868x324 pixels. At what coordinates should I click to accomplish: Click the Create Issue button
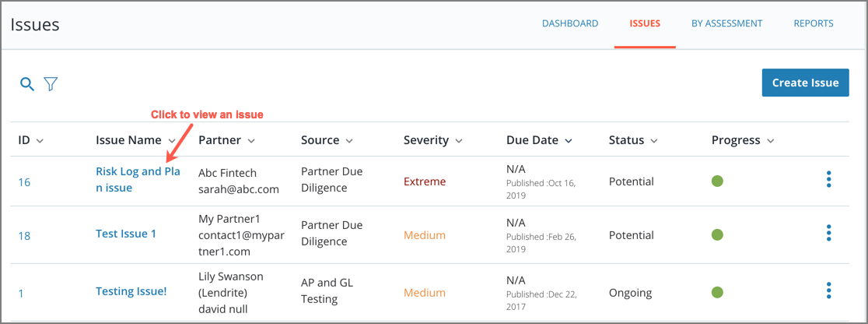tap(806, 83)
